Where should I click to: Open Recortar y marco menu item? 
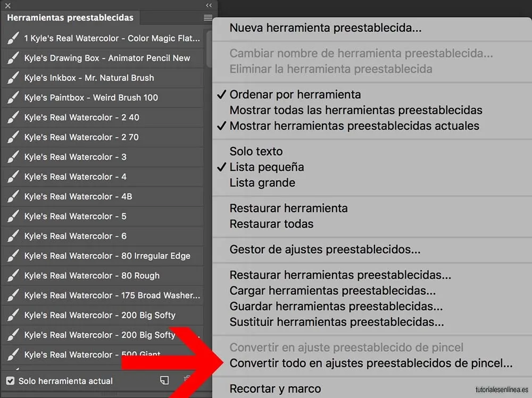pos(275,389)
